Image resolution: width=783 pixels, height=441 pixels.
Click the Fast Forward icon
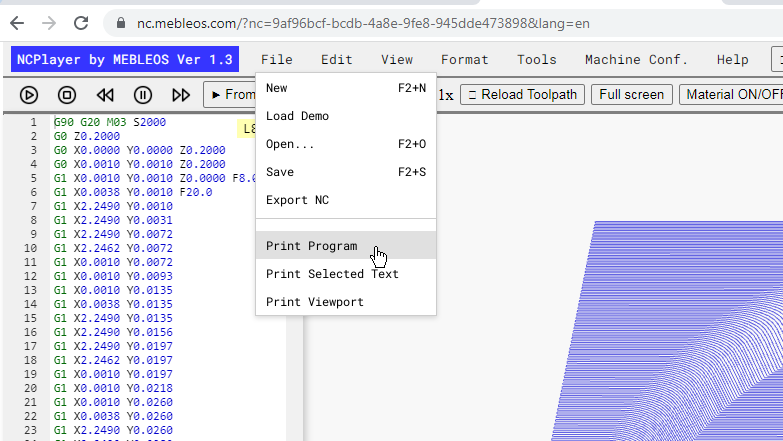pyautogui.click(x=181, y=95)
